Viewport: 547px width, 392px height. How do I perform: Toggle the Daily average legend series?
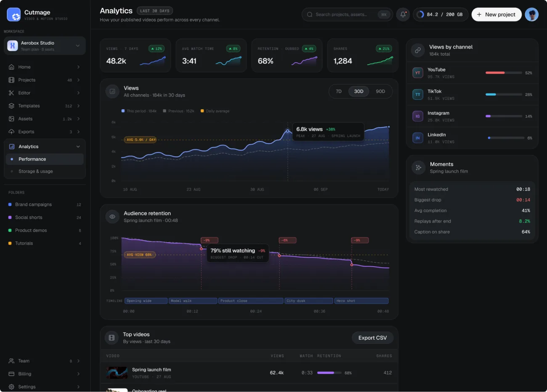(x=215, y=111)
